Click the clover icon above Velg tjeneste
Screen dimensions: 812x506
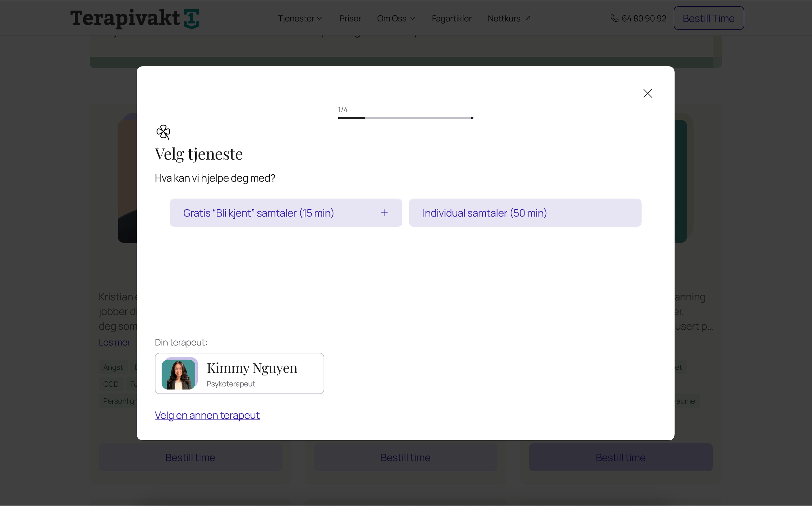point(163,132)
